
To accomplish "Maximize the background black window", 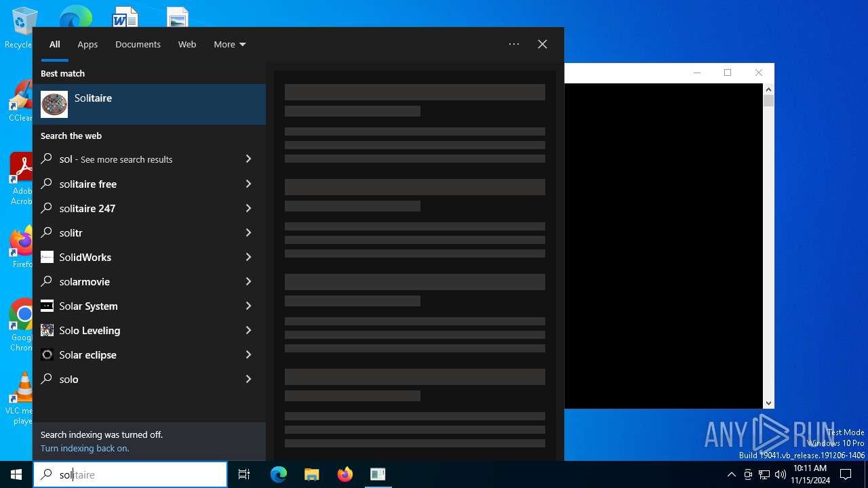I will coord(728,73).
